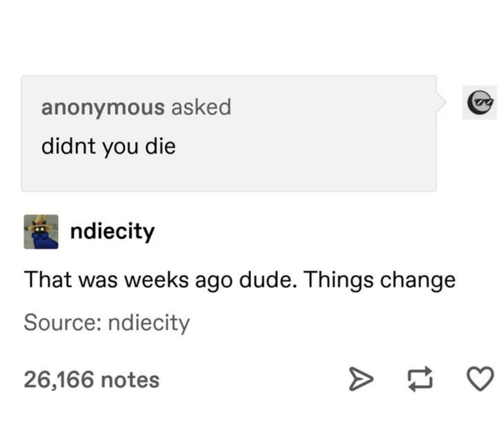504x440 pixels.
Task: Like the post with the heart icon
Action: [480, 379]
